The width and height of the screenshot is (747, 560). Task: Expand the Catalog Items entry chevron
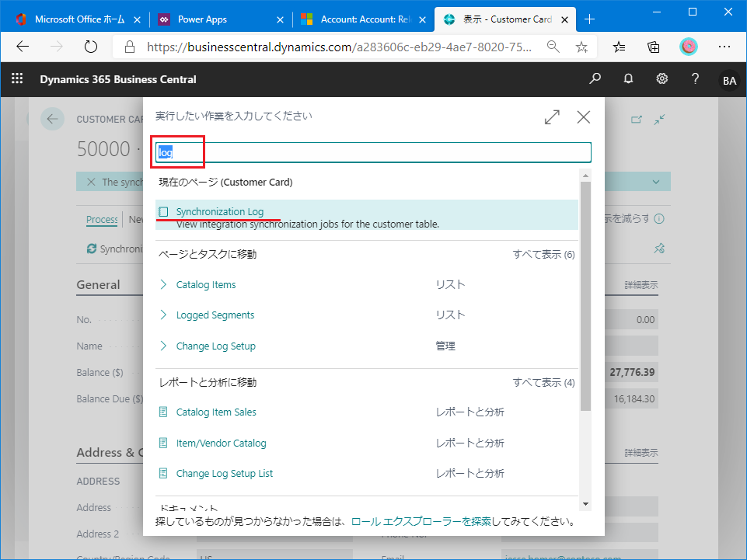point(163,285)
